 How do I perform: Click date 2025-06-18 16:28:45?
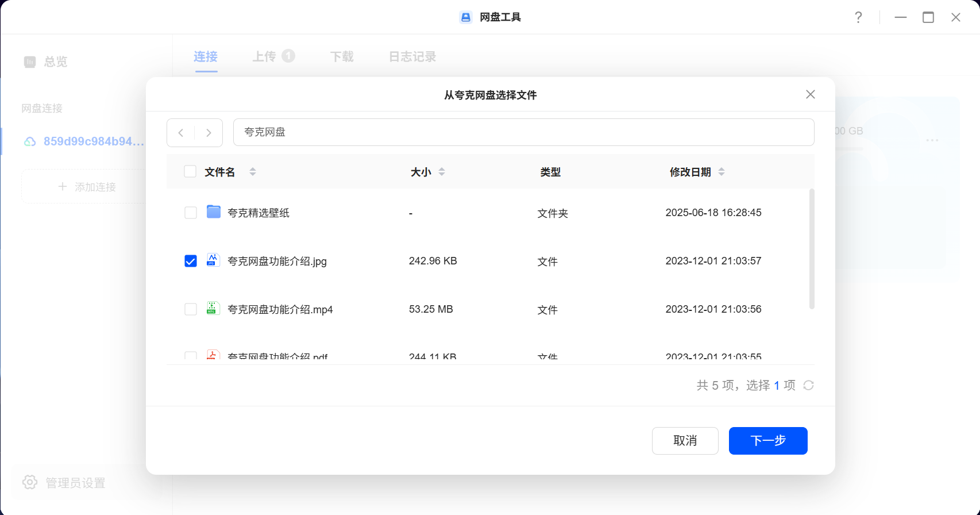click(713, 213)
